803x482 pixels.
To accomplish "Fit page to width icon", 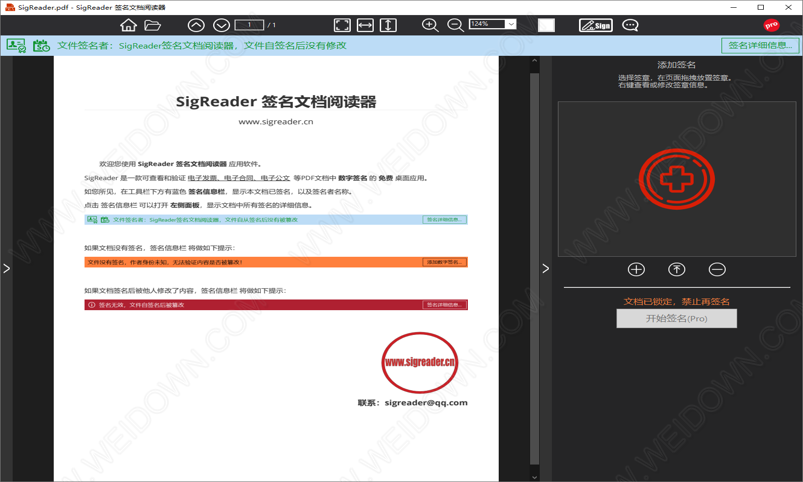I will [x=365, y=25].
